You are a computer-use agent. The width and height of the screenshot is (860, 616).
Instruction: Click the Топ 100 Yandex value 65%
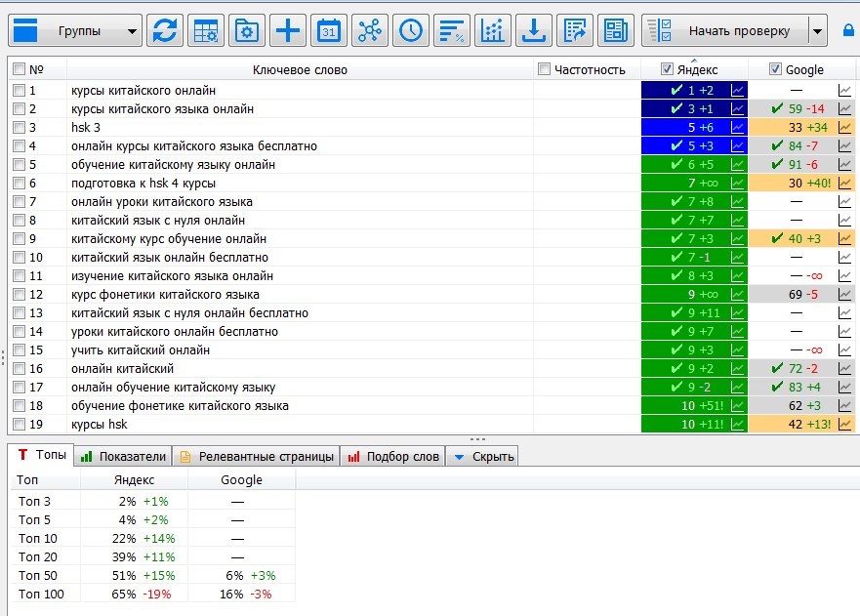(x=123, y=595)
